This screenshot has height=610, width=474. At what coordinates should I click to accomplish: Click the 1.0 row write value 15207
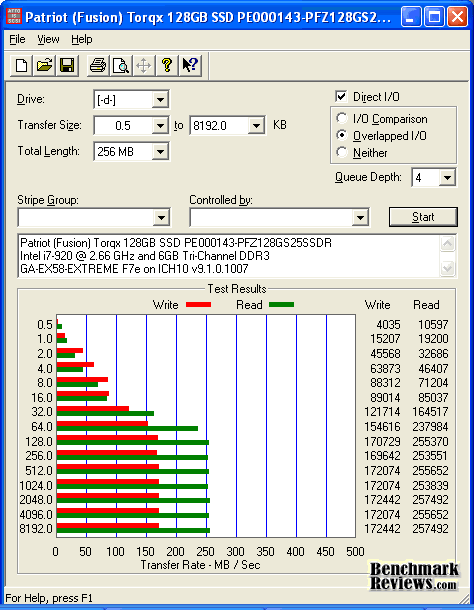385,339
